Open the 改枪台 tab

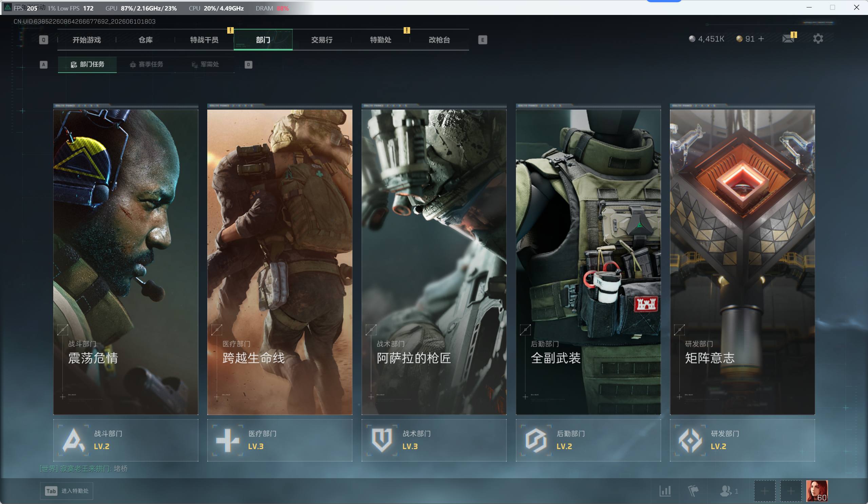[440, 40]
